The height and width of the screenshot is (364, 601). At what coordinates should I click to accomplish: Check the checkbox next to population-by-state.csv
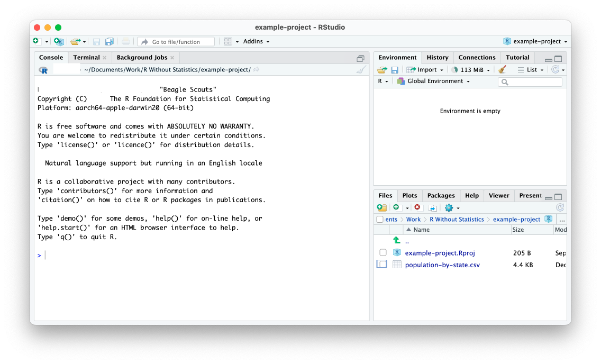381,264
